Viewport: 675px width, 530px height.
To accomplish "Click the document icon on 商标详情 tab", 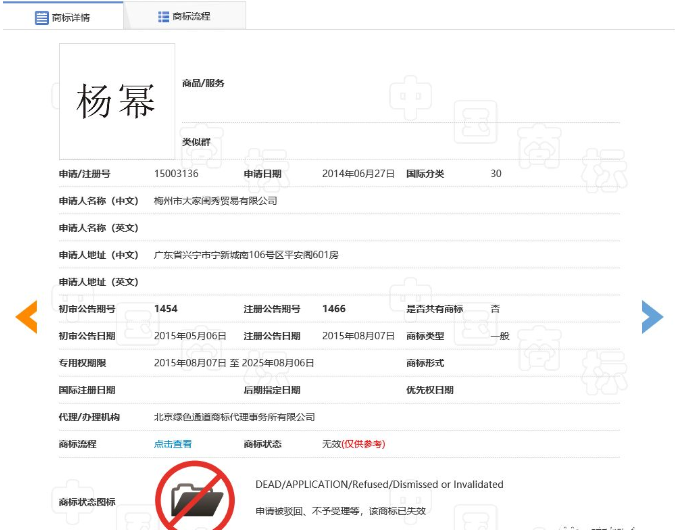I will (42, 17).
